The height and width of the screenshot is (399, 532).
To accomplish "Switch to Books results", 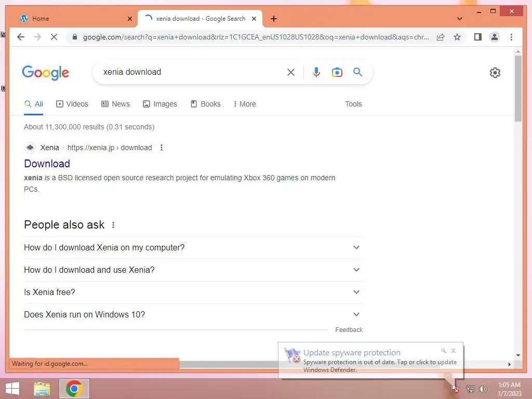I will pyautogui.click(x=206, y=104).
